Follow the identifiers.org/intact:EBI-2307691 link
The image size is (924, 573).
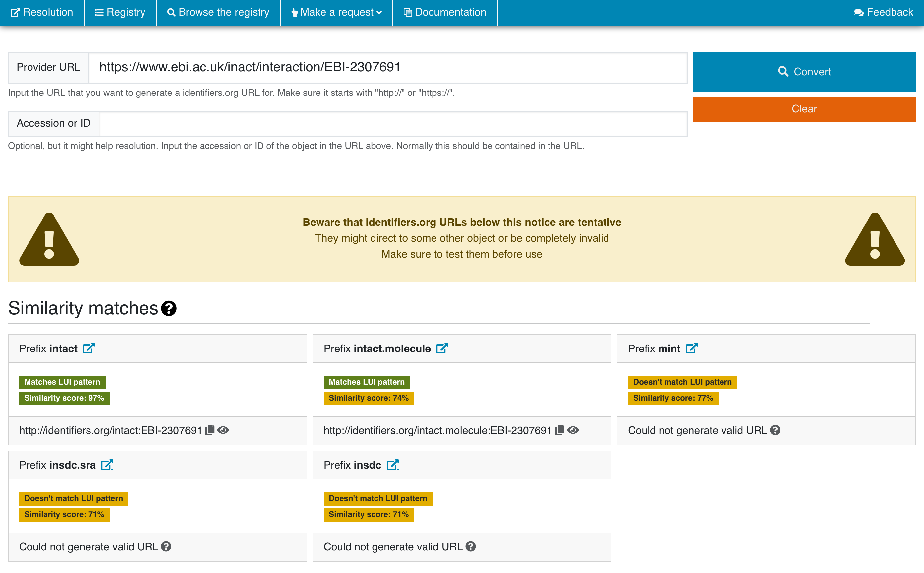(x=111, y=430)
